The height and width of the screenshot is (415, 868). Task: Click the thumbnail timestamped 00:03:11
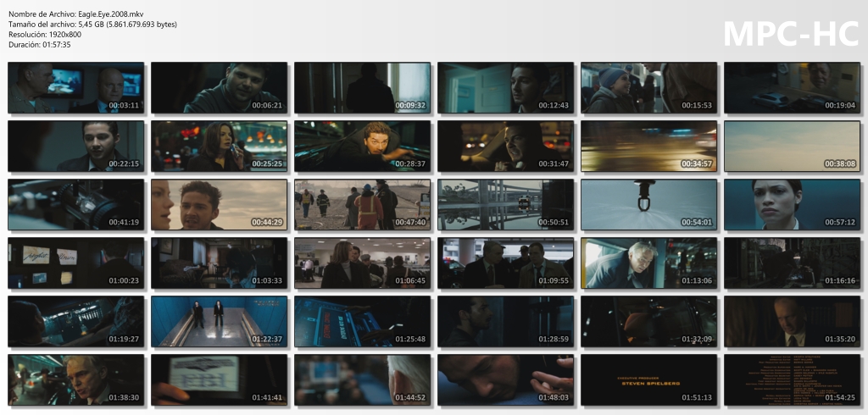(75, 88)
